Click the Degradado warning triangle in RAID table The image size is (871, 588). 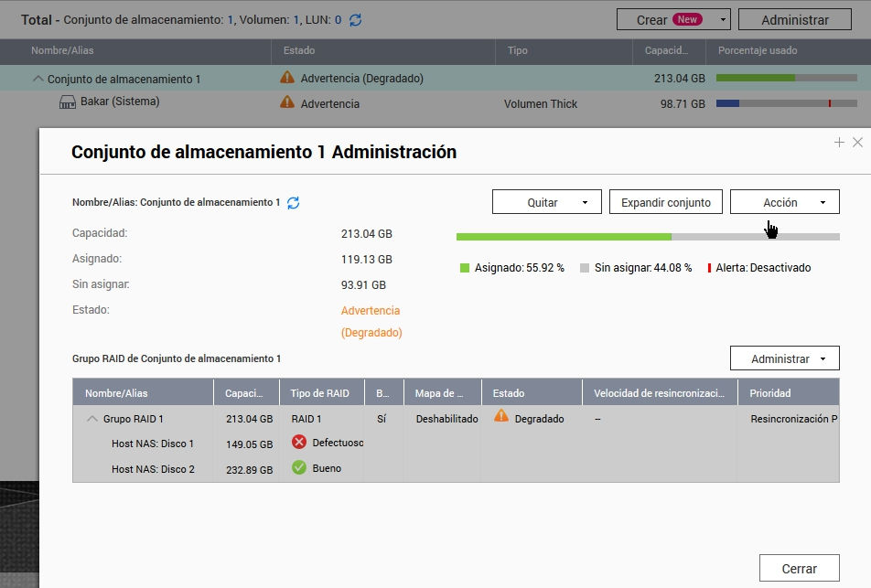[x=500, y=417]
